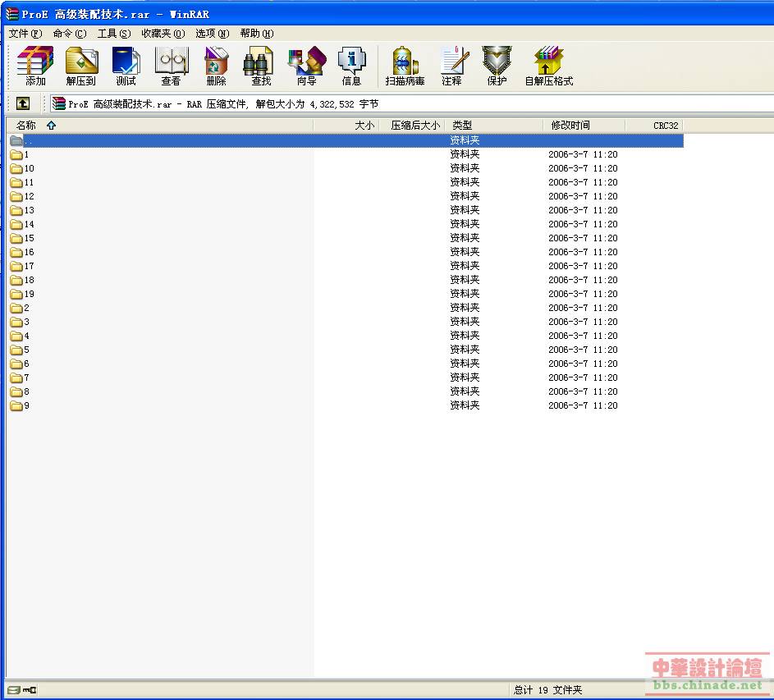Screen dimensions: 774x700
Task: Click the 删除 (Delete) toolbar icon
Action: (x=216, y=66)
